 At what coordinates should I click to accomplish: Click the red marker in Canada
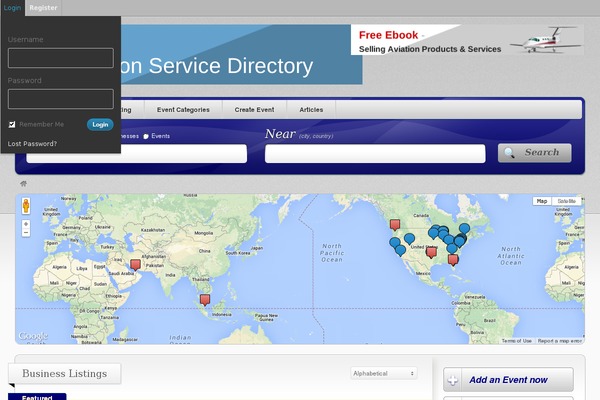click(x=395, y=223)
